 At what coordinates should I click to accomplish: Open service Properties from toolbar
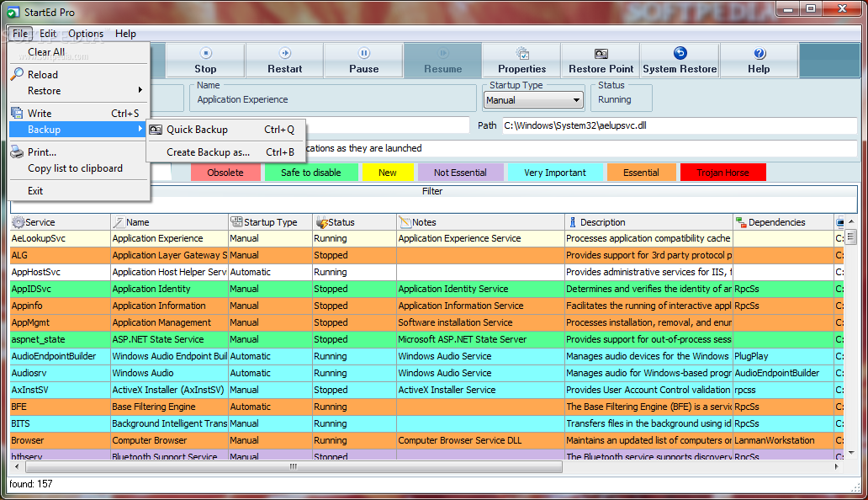[x=521, y=61]
